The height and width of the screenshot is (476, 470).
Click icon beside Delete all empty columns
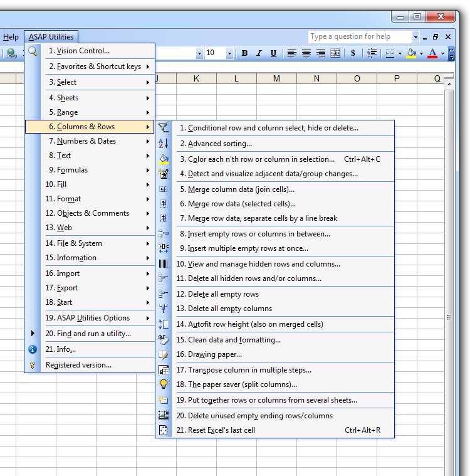click(163, 309)
